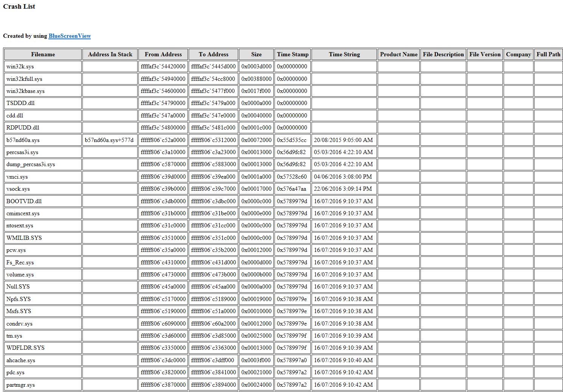This screenshot has width=563, height=392.
Task: Select the RDPUDD.dll filename cell
Action: pos(43,128)
